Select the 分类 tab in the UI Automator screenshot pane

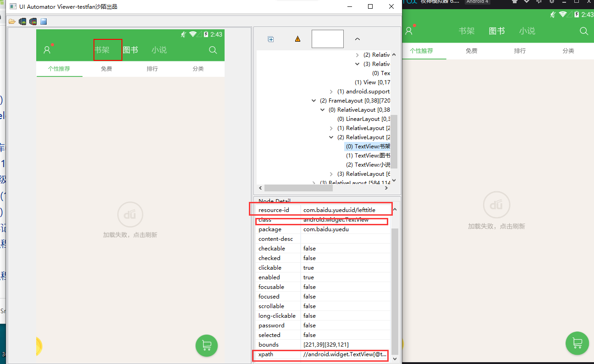(198, 69)
